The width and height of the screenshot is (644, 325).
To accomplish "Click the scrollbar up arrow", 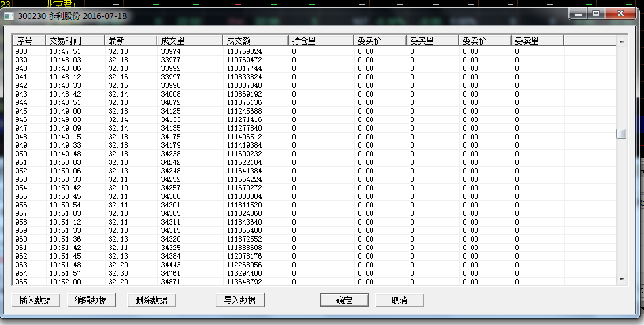I will coord(621,41).
